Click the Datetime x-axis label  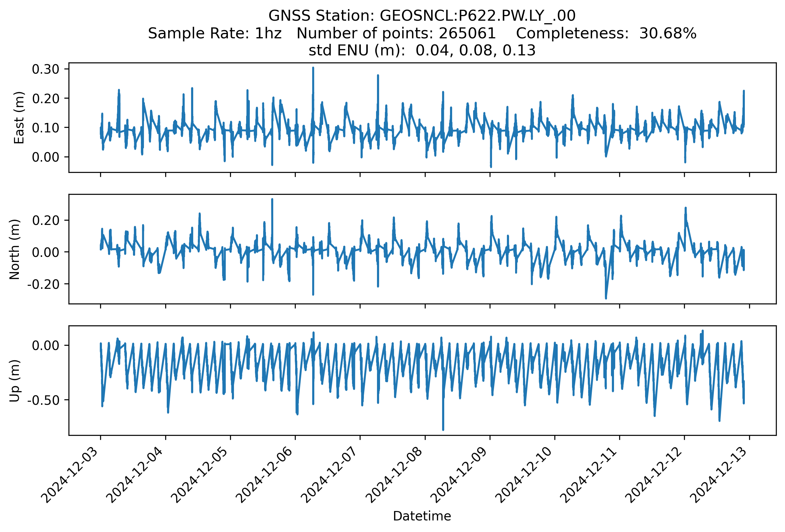click(x=422, y=516)
